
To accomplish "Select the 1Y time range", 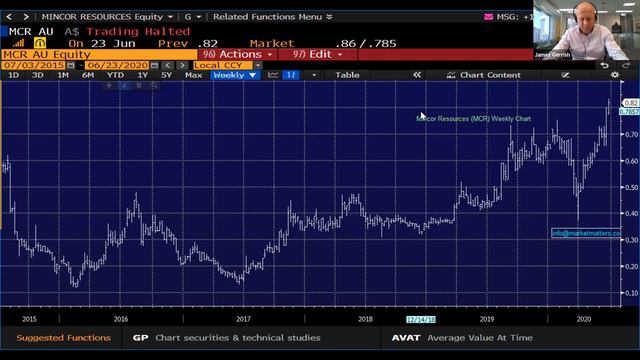I will pyautogui.click(x=142, y=75).
